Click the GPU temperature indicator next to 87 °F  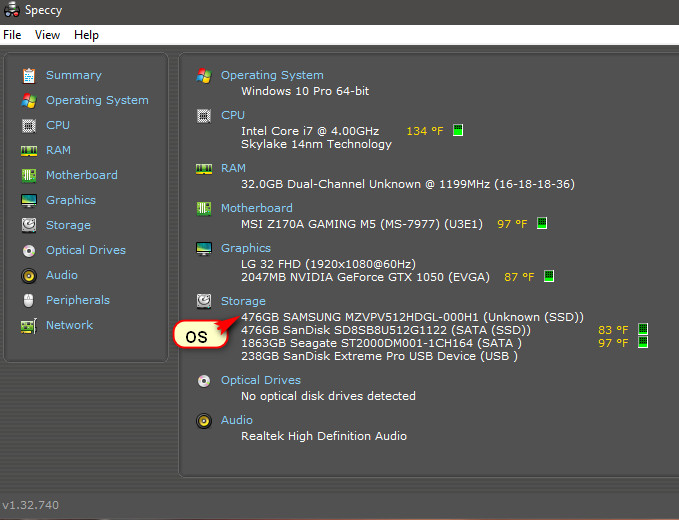point(549,276)
